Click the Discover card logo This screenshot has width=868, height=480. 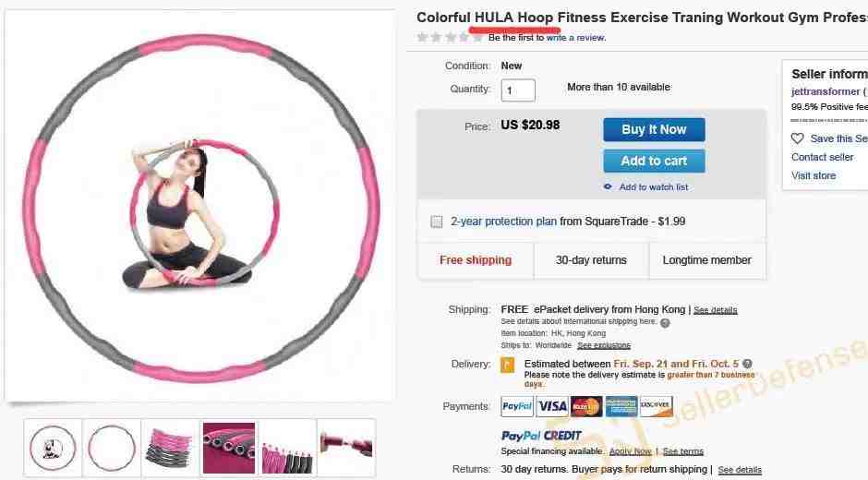pos(656,406)
